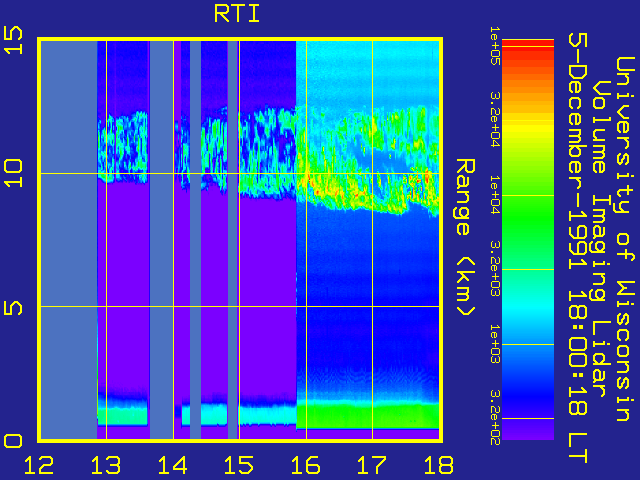
Task: Select the time axis label 12
Action: [x=39, y=465]
